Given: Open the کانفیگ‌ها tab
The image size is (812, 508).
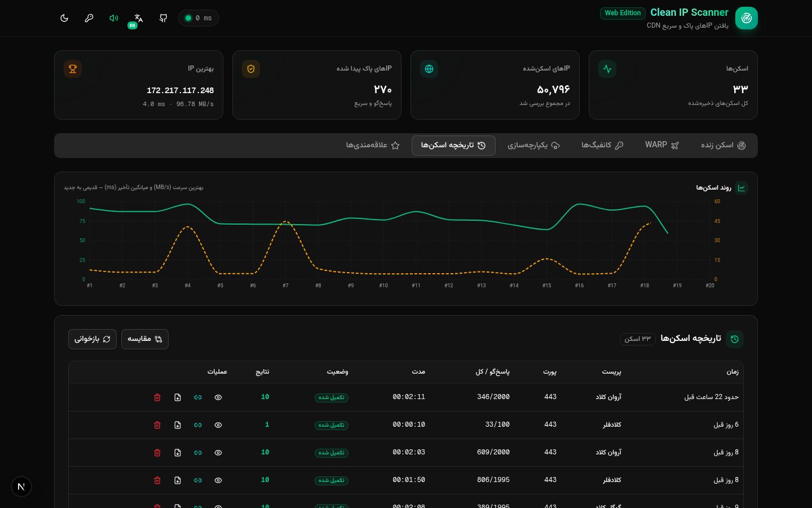Looking at the screenshot, I should (x=602, y=146).
